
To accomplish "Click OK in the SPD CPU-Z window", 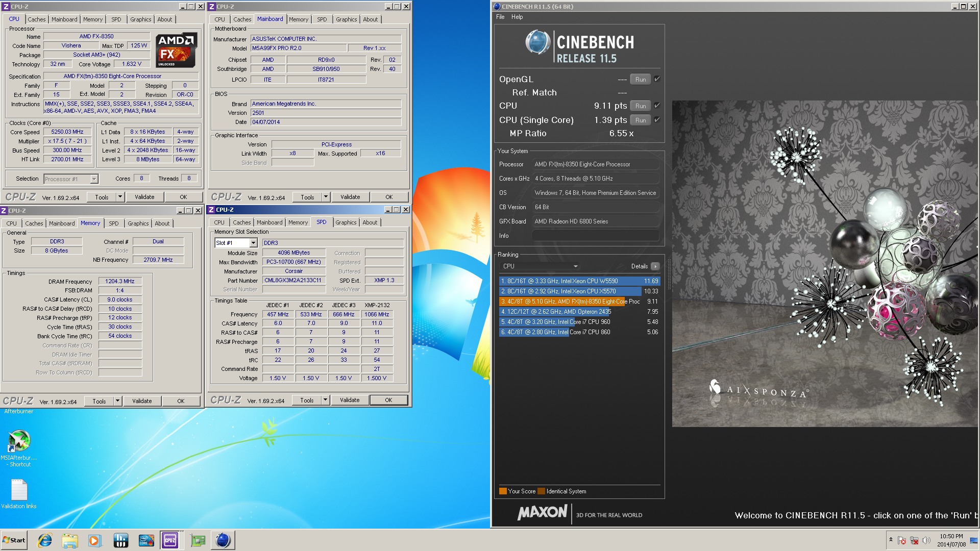I will (388, 400).
